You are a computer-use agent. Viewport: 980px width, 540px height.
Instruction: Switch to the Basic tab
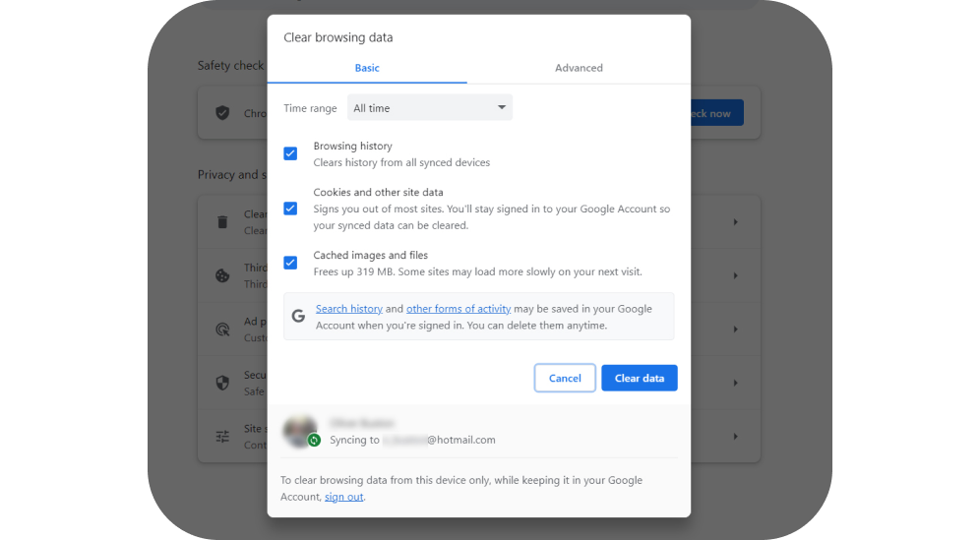pos(367,68)
